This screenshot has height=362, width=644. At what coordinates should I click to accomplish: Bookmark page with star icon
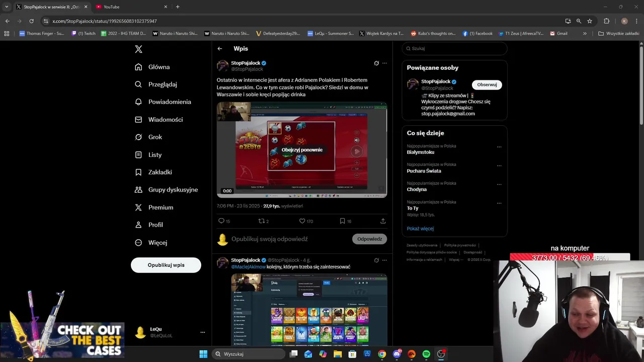(590, 21)
